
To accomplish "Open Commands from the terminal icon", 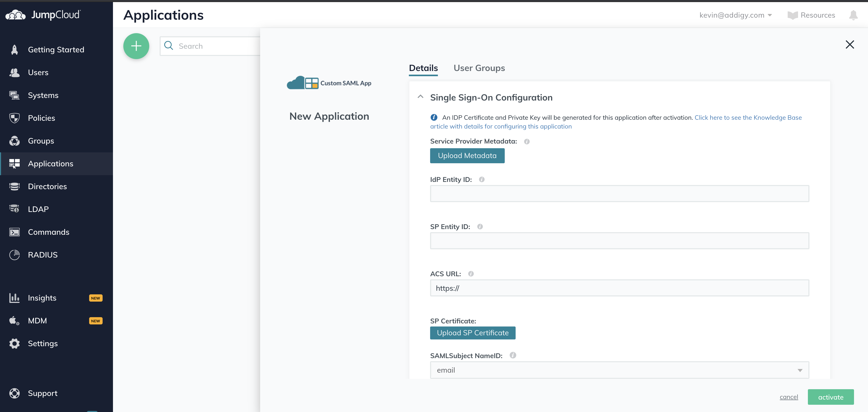I will point(15,232).
